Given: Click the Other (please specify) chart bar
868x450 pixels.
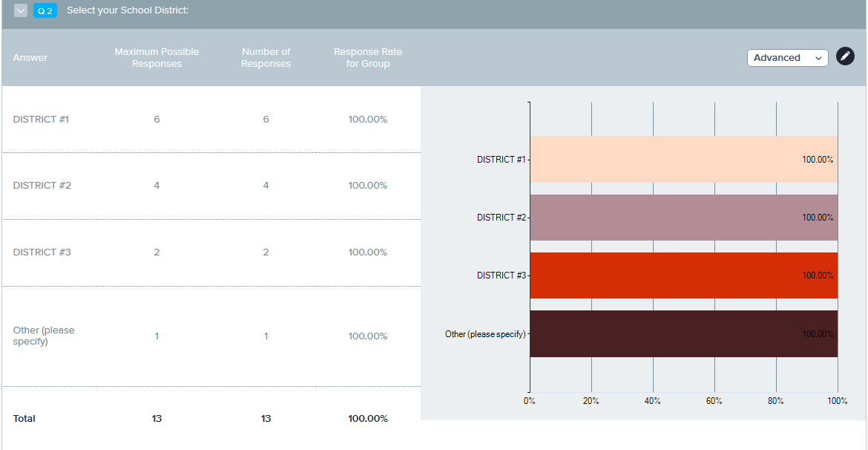Looking at the screenshot, I should [683, 334].
